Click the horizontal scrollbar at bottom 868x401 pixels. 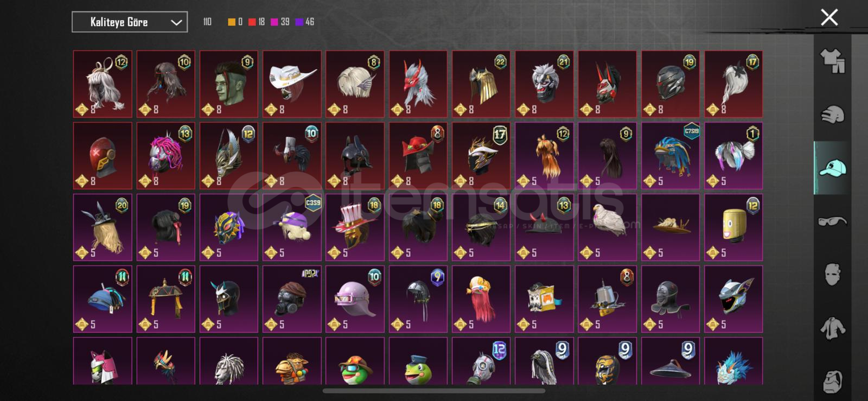tap(434, 391)
